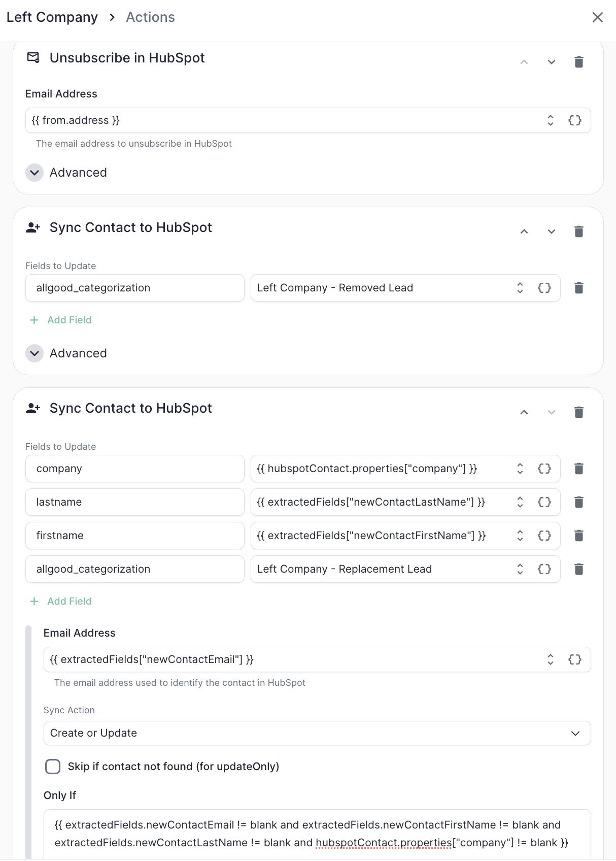The height and width of the screenshot is (861, 616).
Task: Open variable picker for from.address field
Action: tap(574, 120)
